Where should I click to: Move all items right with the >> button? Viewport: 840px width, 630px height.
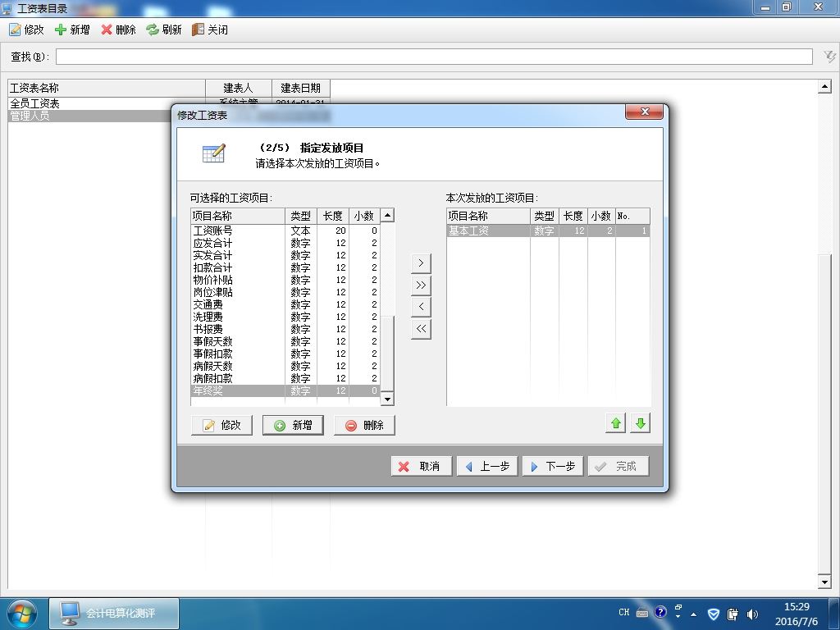421,285
